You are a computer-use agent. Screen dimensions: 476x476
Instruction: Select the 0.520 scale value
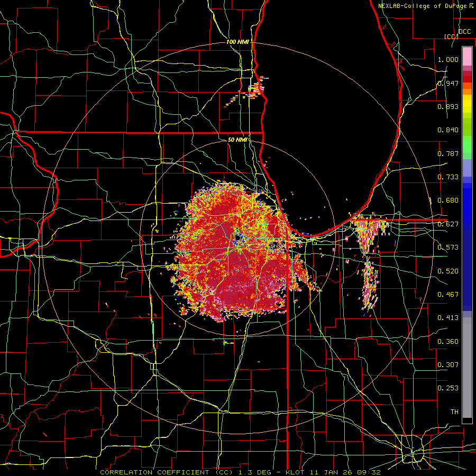[x=448, y=271]
